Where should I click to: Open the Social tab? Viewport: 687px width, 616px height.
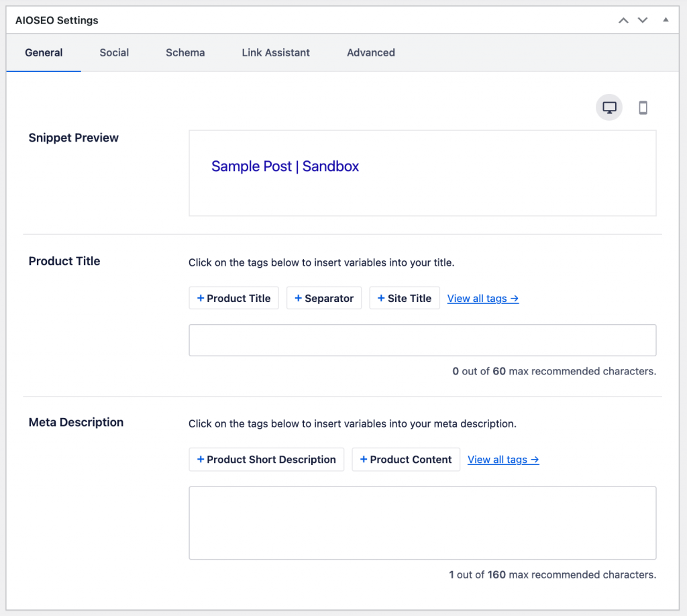(114, 52)
